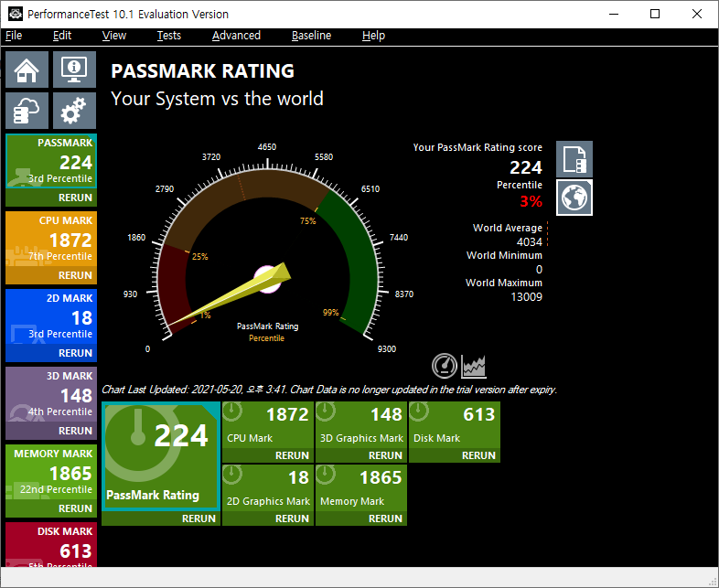
Task: Open the Help menu
Action: click(x=373, y=36)
